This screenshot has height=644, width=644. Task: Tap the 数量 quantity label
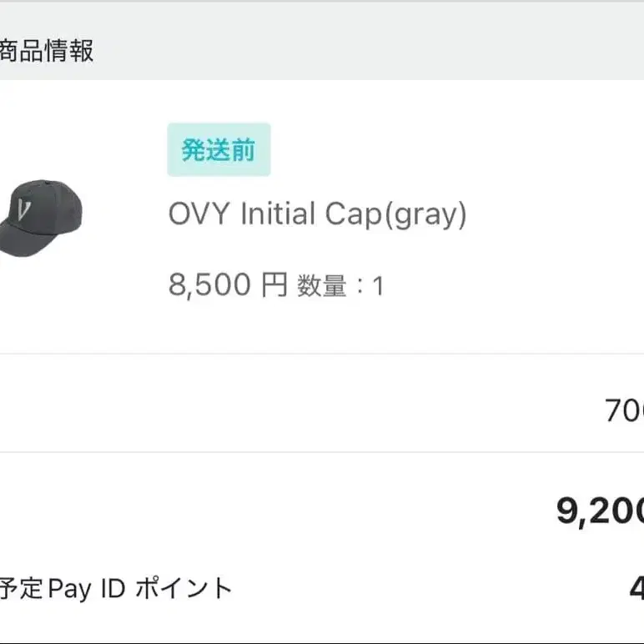(x=321, y=287)
